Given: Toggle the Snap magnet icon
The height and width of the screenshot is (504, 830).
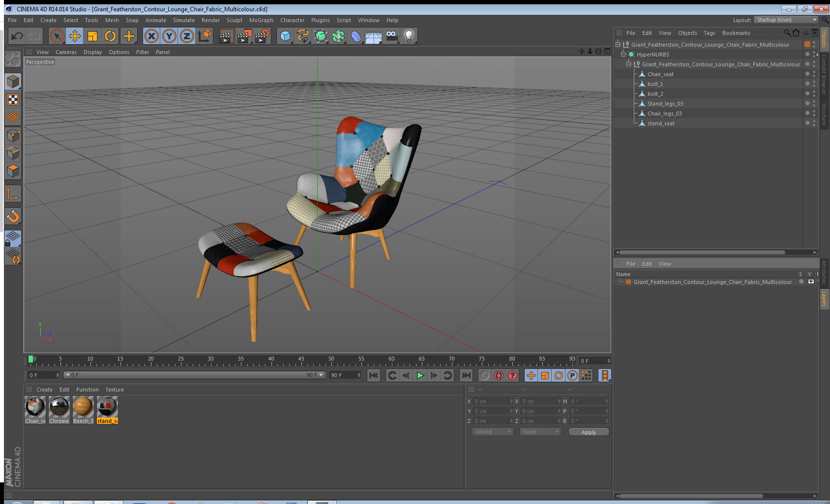Looking at the screenshot, I should coord(13,216).
